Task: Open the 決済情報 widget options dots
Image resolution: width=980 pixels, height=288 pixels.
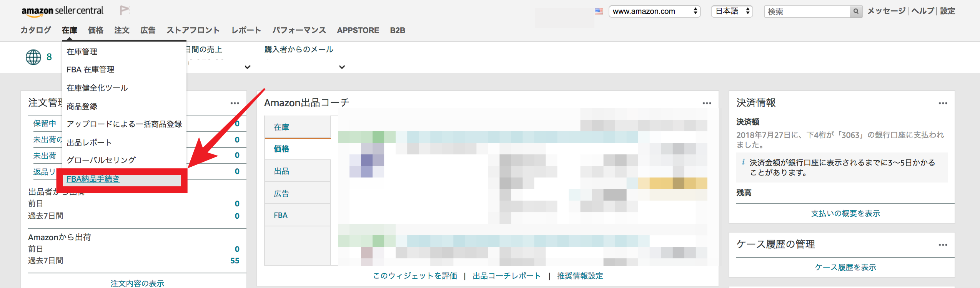Action: pyautogui.click(x=943, y=103)
